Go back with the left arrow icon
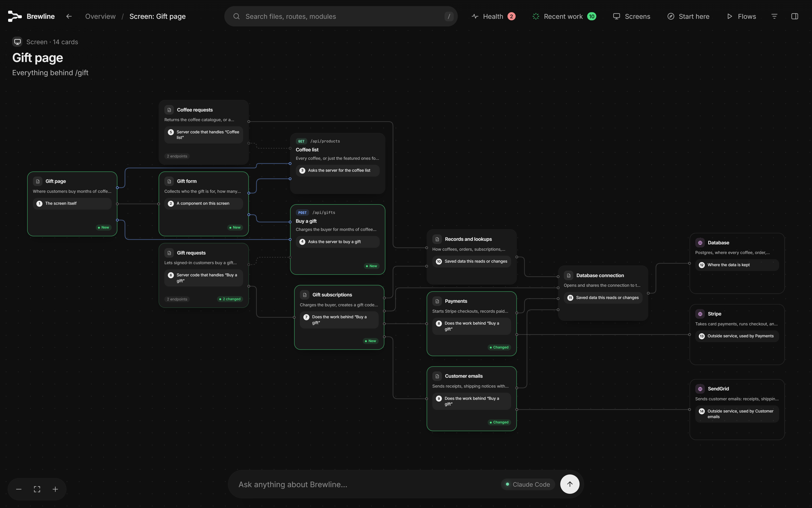812x508 pixels. 69,16
